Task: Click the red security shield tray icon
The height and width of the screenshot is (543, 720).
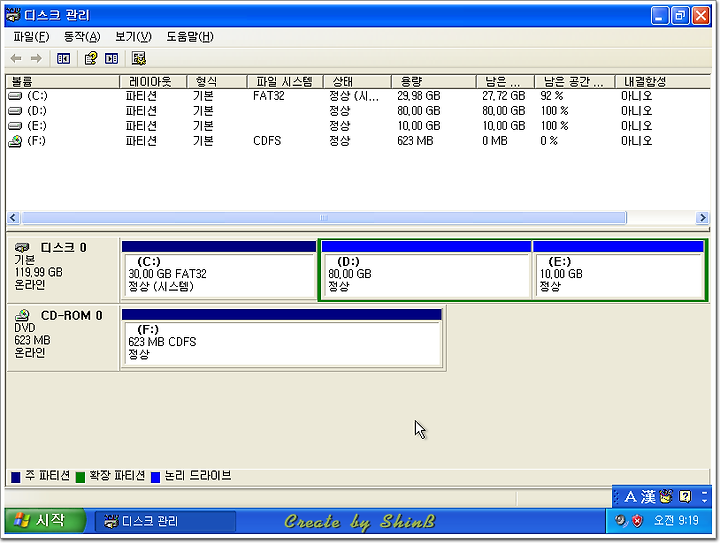Action: [637, 521]
